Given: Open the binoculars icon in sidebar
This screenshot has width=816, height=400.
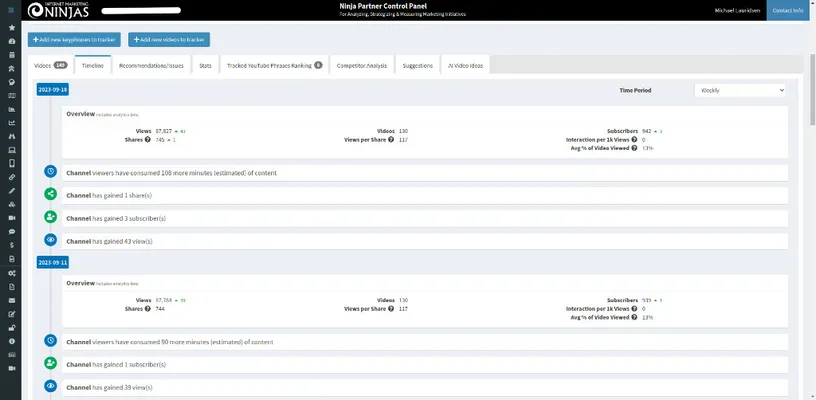Looking at the screenshot, I should (x=11, y=135).
